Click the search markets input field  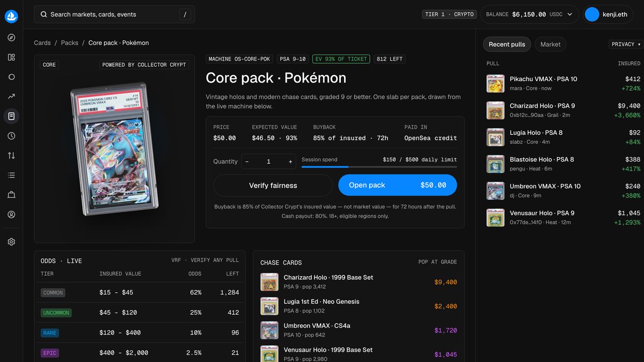coord(114,14)
